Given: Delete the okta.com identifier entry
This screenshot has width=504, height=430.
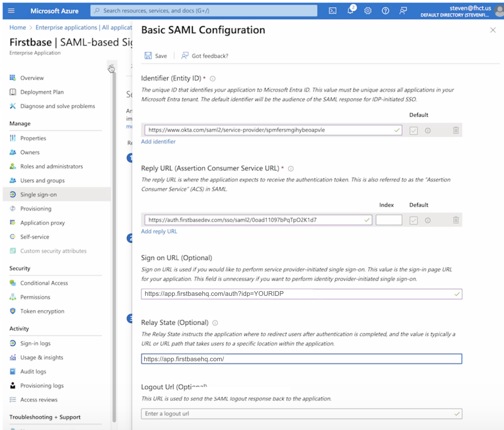Looking at the screenshot, I should tap(456, 130).
